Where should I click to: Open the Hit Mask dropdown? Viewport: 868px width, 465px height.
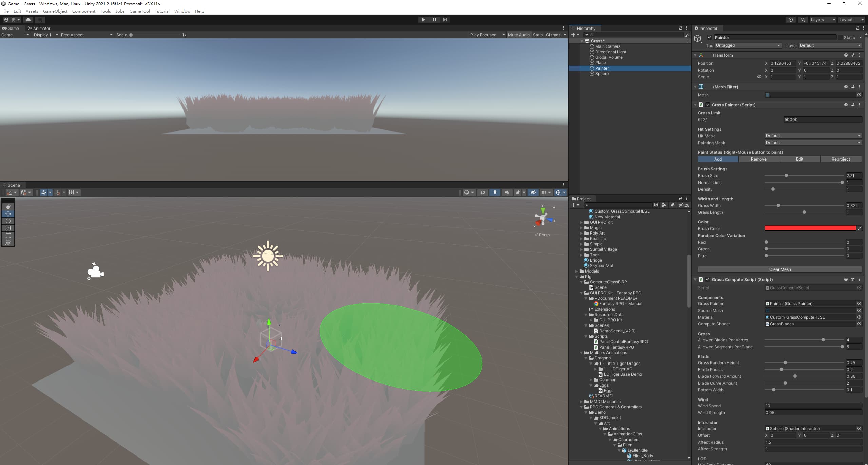click(x=813, y=136)
